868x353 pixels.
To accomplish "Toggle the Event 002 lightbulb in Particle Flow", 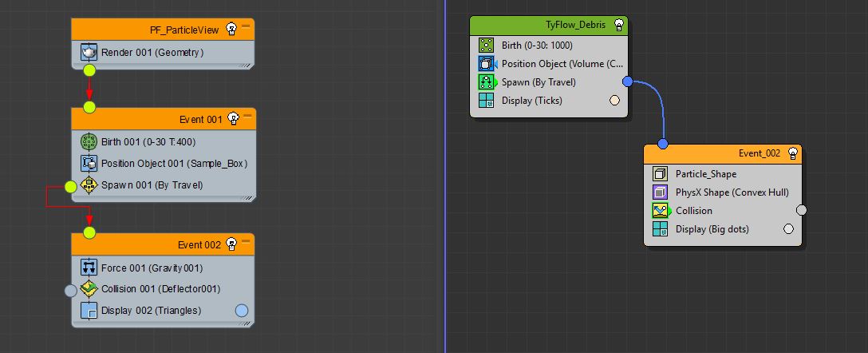I will [232, 244].
